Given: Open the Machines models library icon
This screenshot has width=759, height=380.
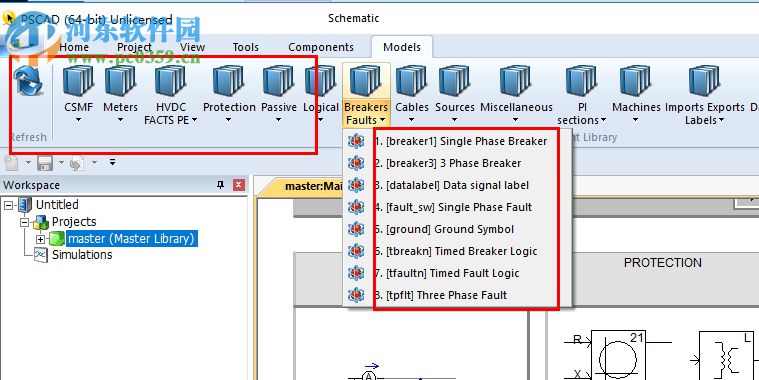Looking at the screenshot, I should [635, 81].
